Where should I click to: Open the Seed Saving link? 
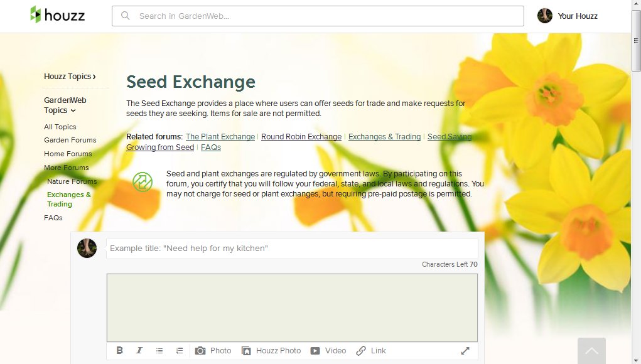pos(450,136)
